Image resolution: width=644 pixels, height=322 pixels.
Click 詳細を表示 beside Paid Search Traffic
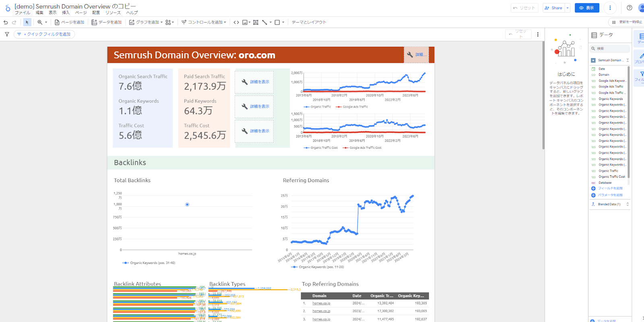coord(254,82)
